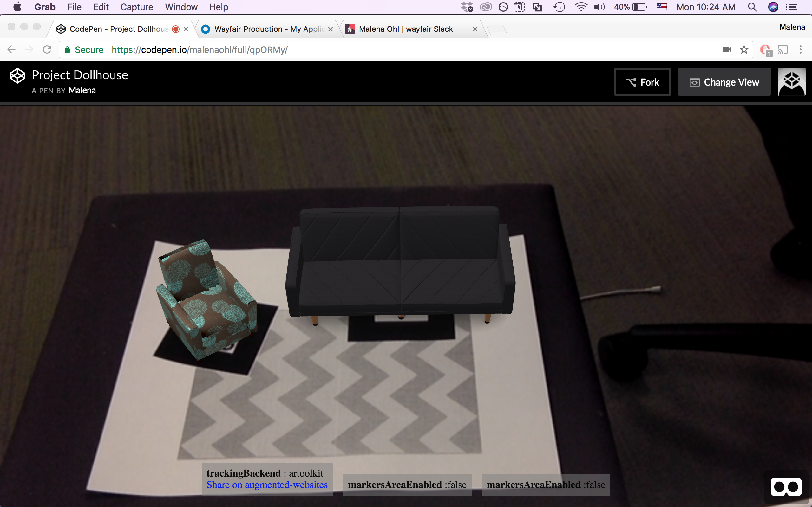Open the volume control in menu bar

pyautogui.click(x=599, y=7)
